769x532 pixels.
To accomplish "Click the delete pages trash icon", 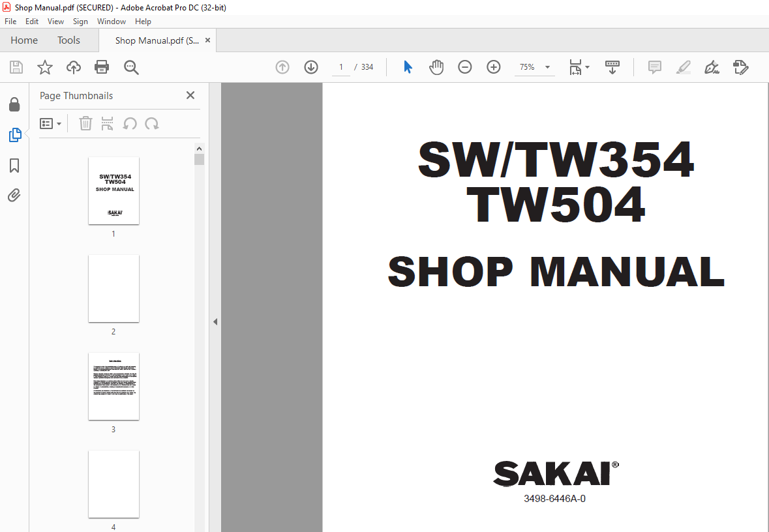I will (86, 124).
